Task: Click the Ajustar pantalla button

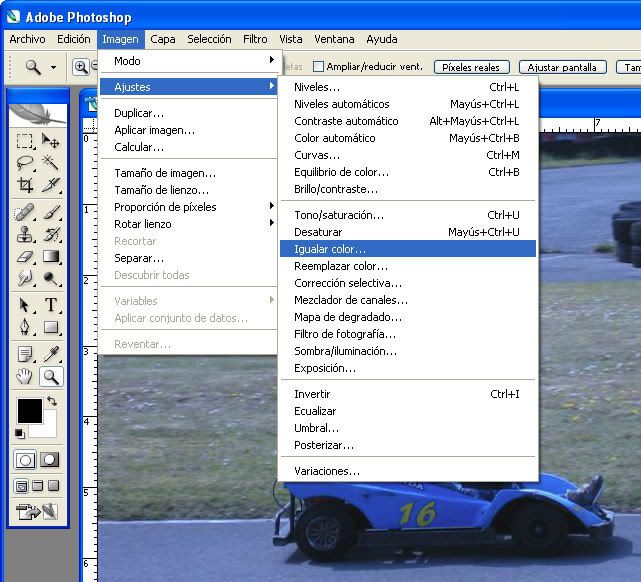Action: (x=563, y=67)
